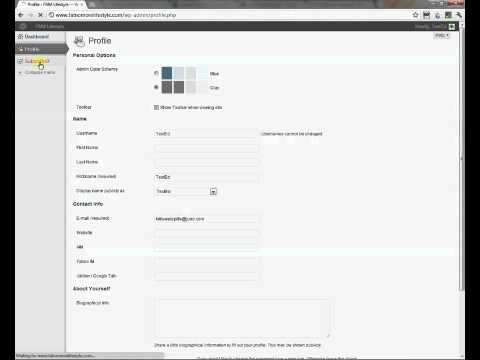Open the Display name publicly dropdown

186,192
